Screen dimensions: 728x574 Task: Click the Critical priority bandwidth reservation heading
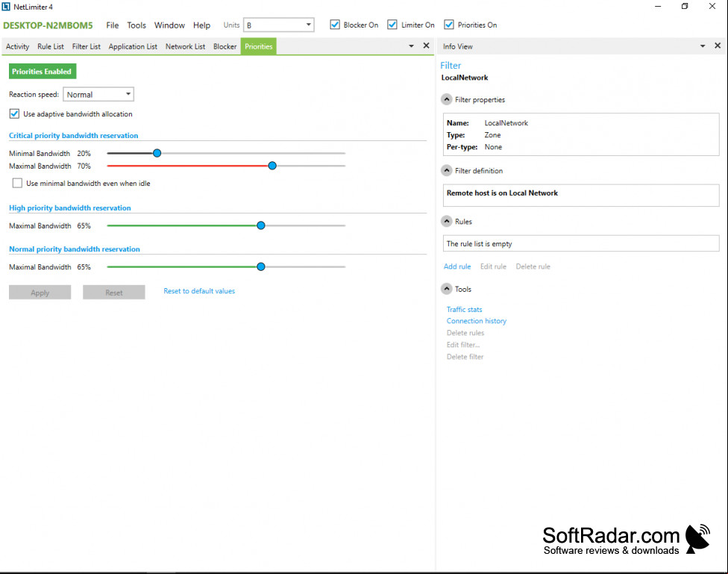click(x=73, y=136)
